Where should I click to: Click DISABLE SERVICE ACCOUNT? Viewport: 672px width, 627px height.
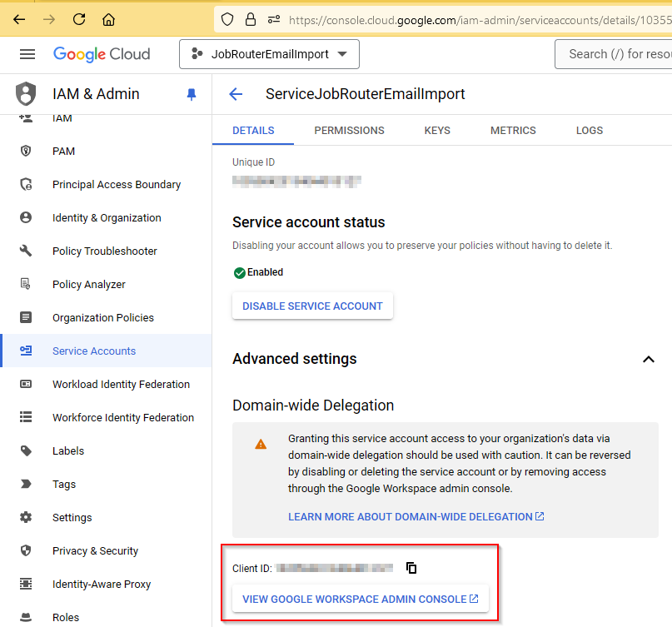click(x=312, y=306)
